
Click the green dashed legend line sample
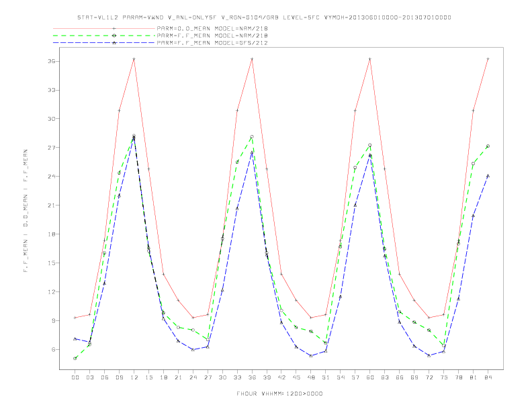104,36
